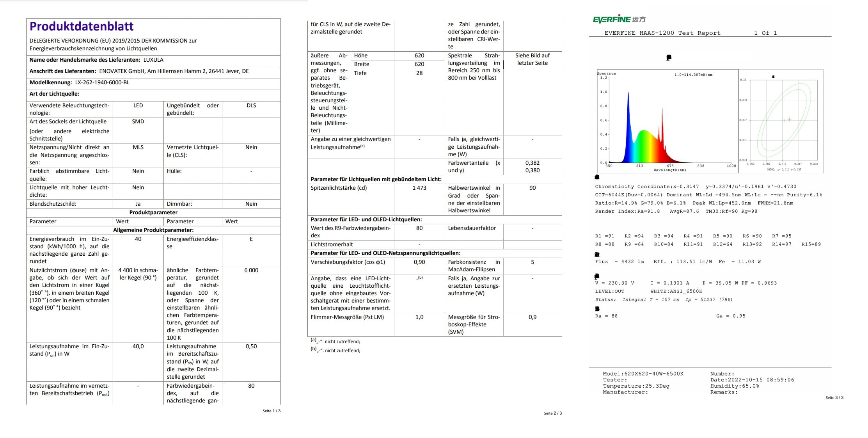Click depth value "28"
The height and width of the screenshot is (438, 868).
pyautogui.click(x=419, y=73)
